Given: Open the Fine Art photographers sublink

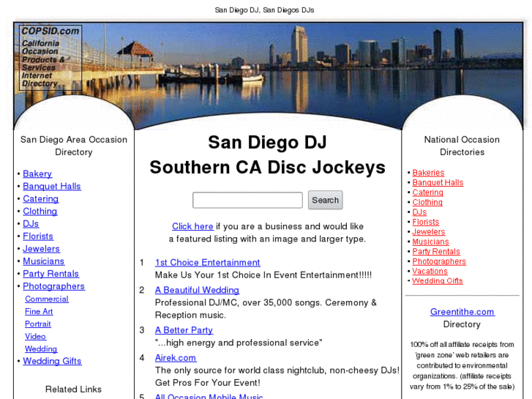Looking at the screenshot, I should [39, 311].
